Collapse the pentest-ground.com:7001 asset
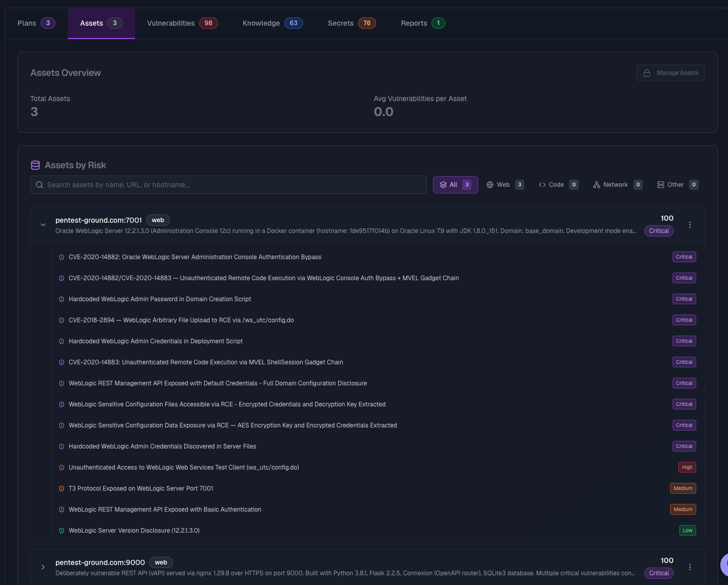This screenshot has height=585, width=728. (43, 225)
